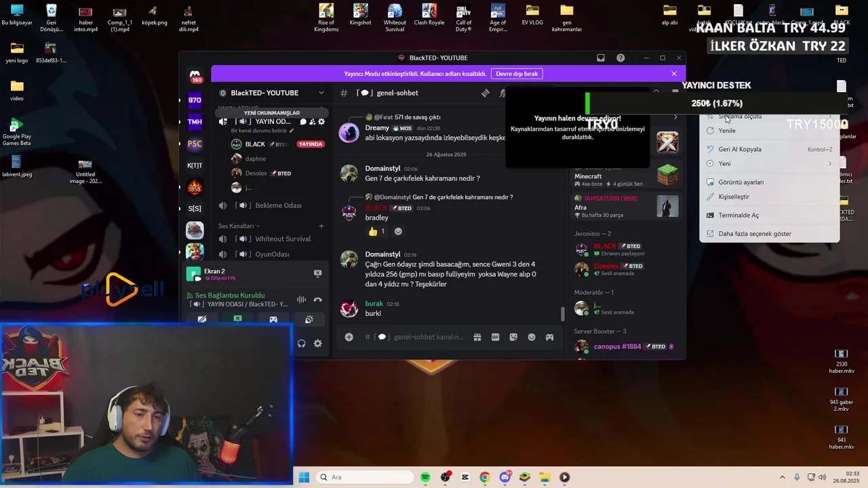Open Windows Start menu
Image resolution: width=868 pixels, height=488 pixels.
pyautogui.click(x=304, y=477)
